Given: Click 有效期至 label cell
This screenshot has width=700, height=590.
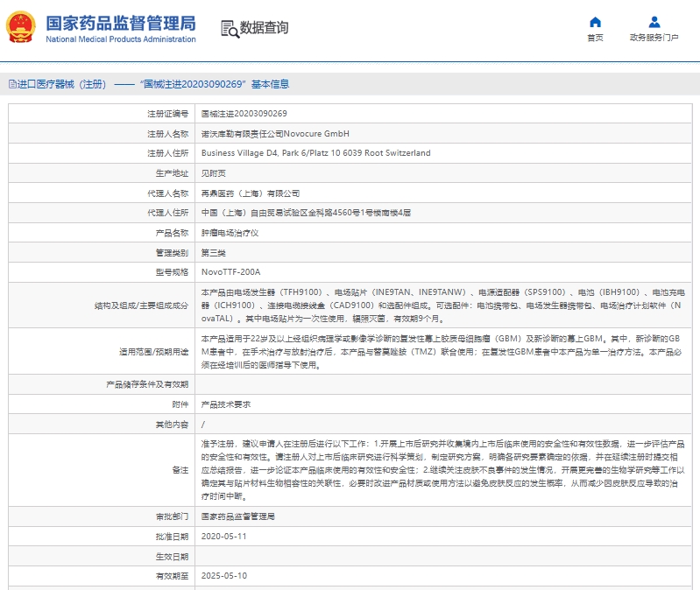Looking at the screenshot, I should pyautogui.click(x=102, y=576).
